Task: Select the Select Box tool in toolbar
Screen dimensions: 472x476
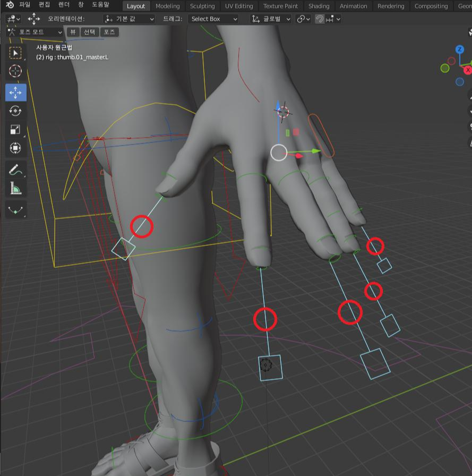Action: pyautogui.click(x=15, y=53)
